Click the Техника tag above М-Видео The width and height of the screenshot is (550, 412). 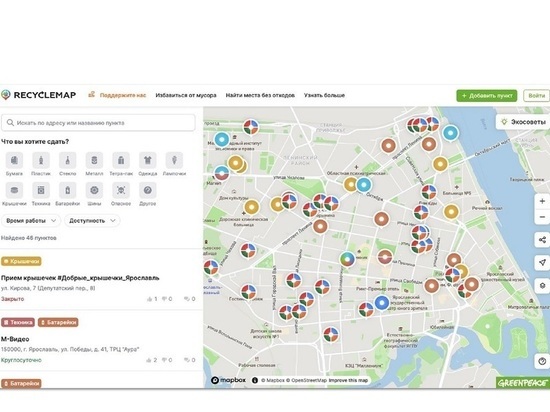click(18, 322)
